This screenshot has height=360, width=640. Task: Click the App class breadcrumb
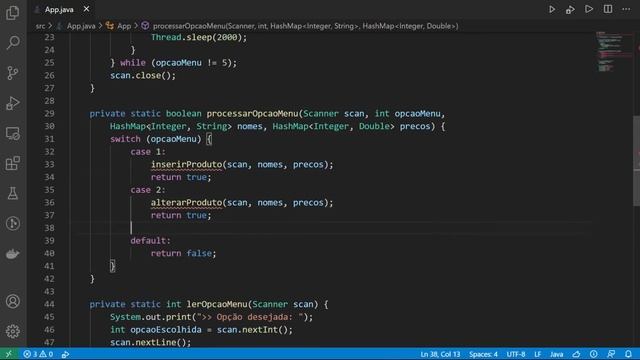[x=124, y=26]
